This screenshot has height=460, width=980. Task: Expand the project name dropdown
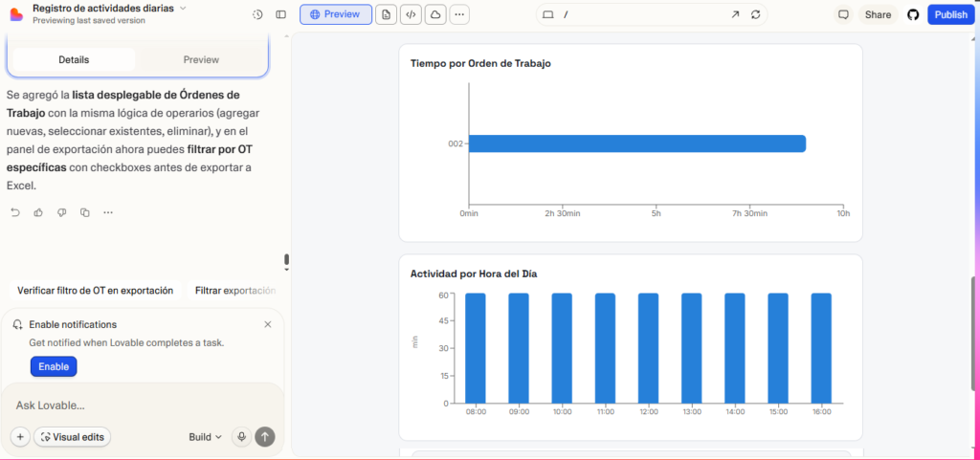183,8
